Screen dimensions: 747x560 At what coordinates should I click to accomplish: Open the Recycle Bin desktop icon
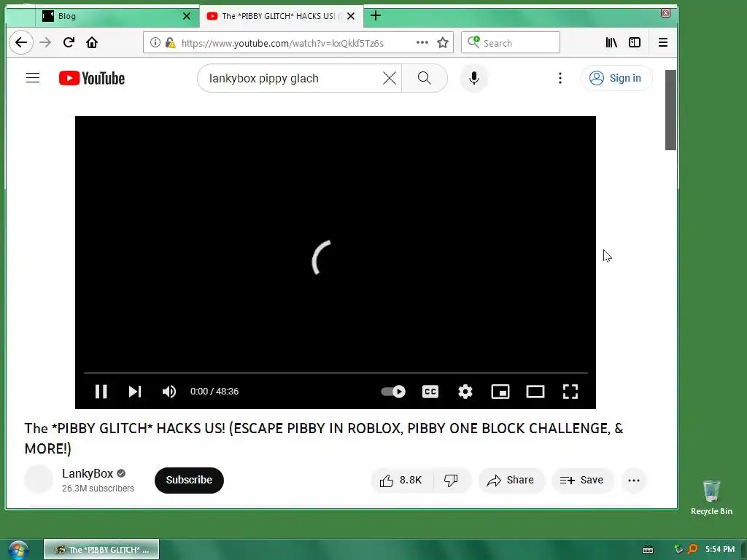coord(711,497)
